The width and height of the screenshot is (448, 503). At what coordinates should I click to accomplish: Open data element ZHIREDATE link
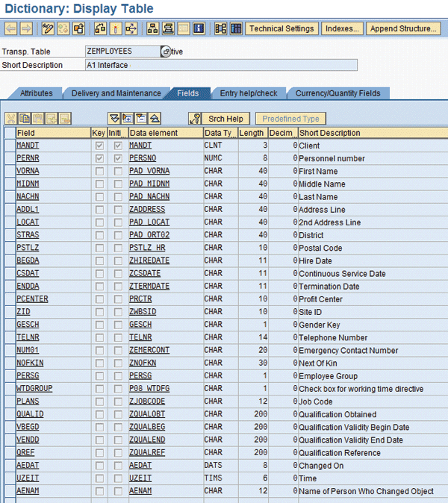[x=149, y=260]
